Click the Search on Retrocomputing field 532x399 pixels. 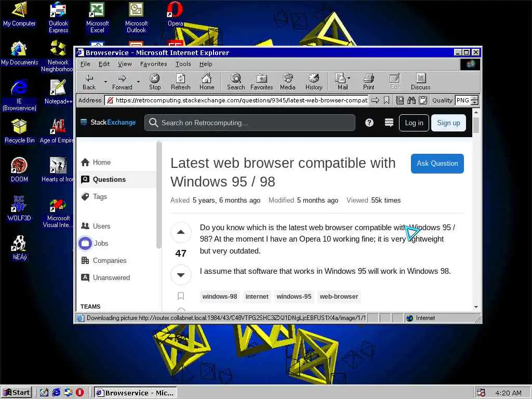click(x=250, y=123)
